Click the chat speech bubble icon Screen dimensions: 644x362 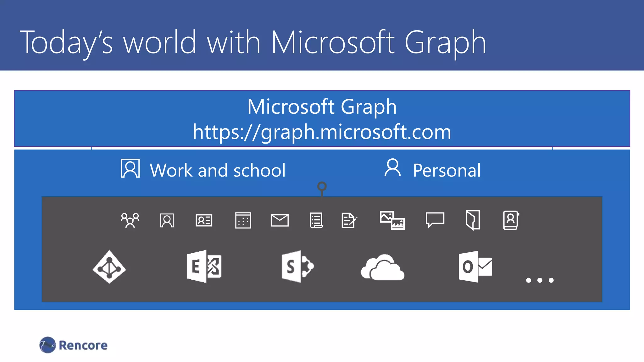click(x=435, y=220)
